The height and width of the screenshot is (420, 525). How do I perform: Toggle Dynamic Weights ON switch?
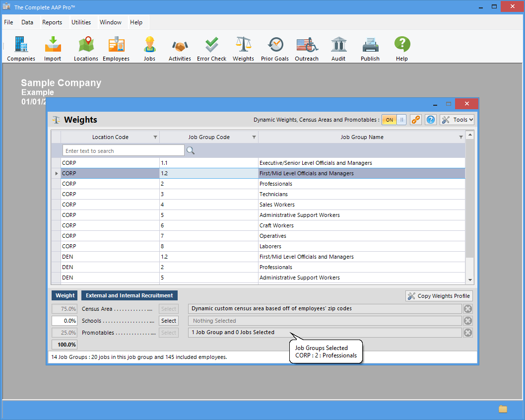click(x=394, y=120)
